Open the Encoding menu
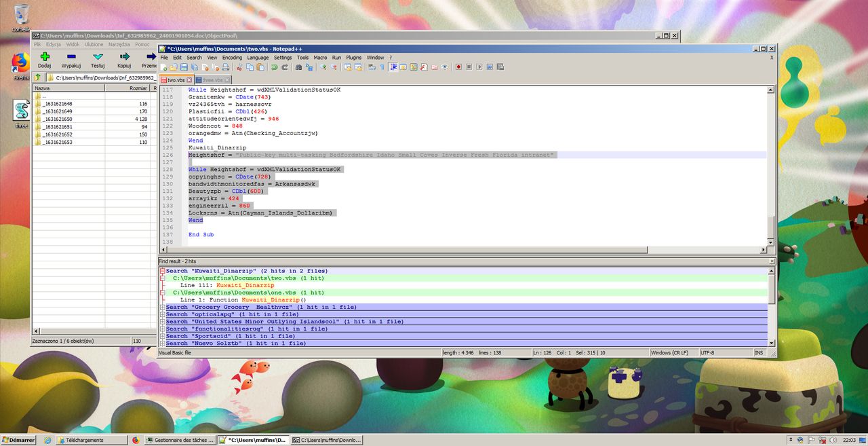Image resolution: width=868 pixels, height=446 pixels. [x=232, y=58]
